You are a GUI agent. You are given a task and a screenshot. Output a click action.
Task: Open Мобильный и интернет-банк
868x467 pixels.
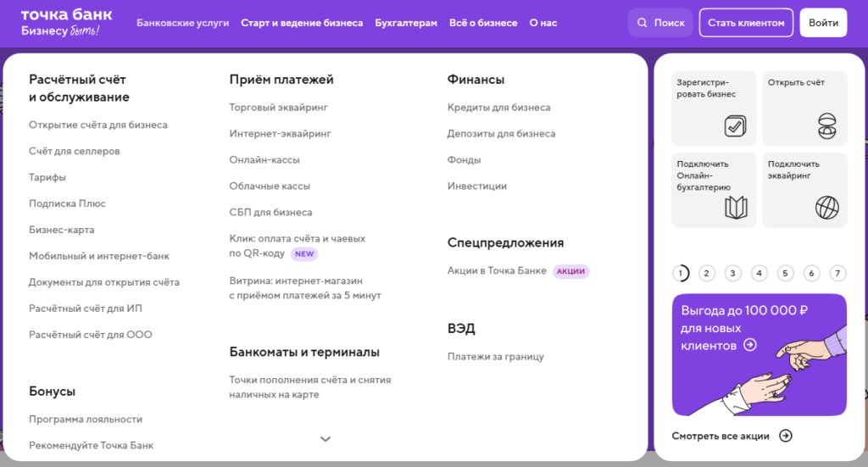tap(99, 256)
